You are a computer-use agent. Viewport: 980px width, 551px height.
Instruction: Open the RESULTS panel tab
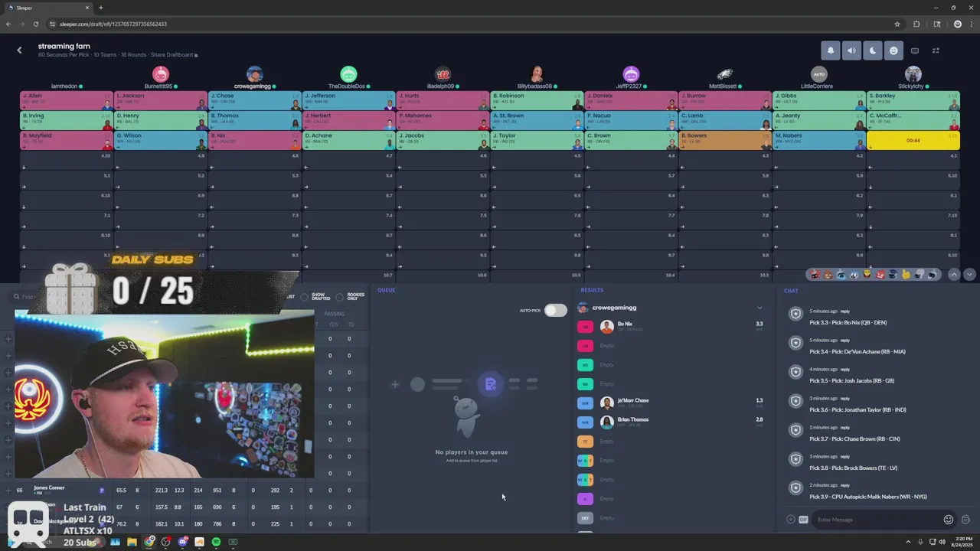[592, 290]
